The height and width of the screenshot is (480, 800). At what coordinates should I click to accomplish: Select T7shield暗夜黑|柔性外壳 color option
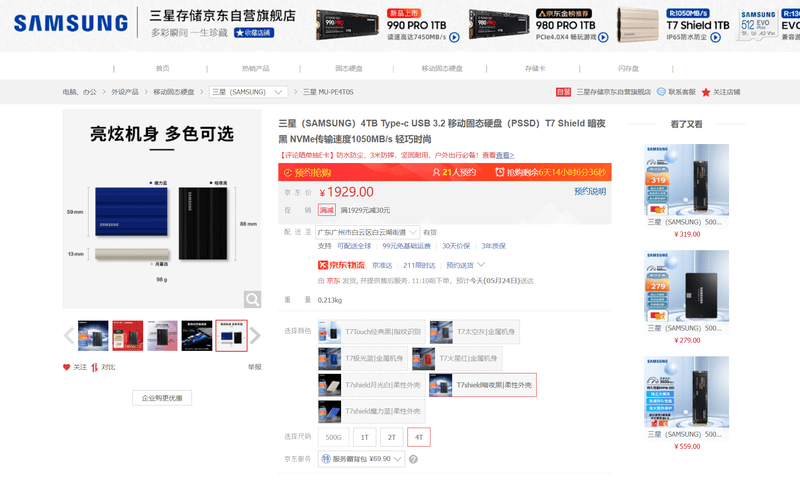pos(483,385)
